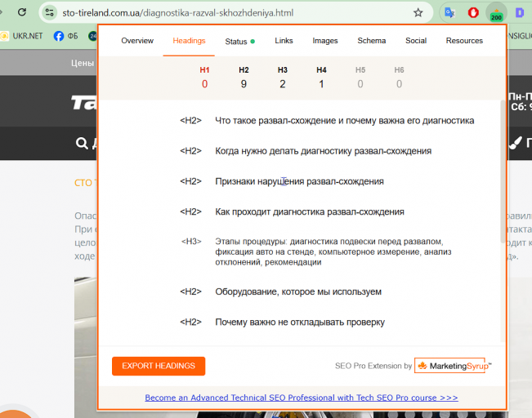Open the SEO Pro extension icon showing 200

[496, 14]
